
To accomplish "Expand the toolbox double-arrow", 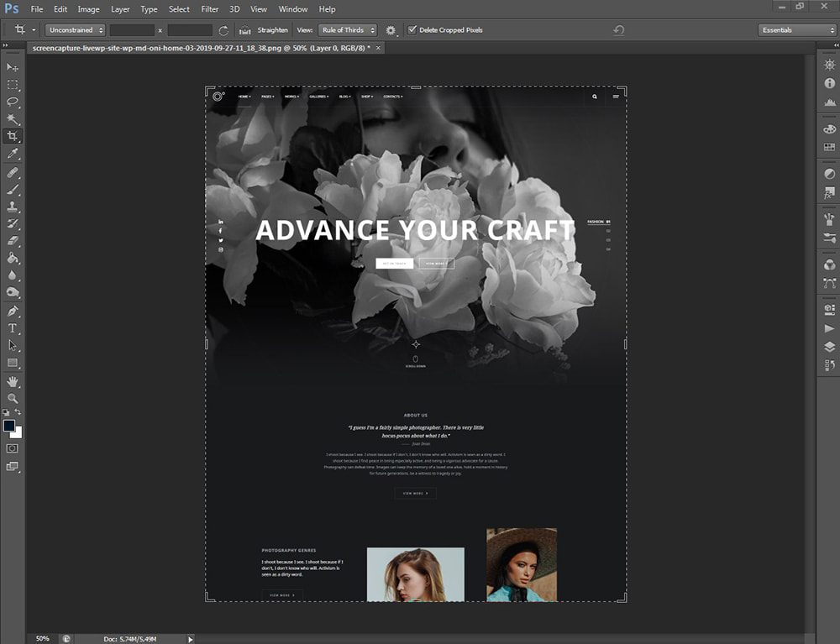I will 5,45.
